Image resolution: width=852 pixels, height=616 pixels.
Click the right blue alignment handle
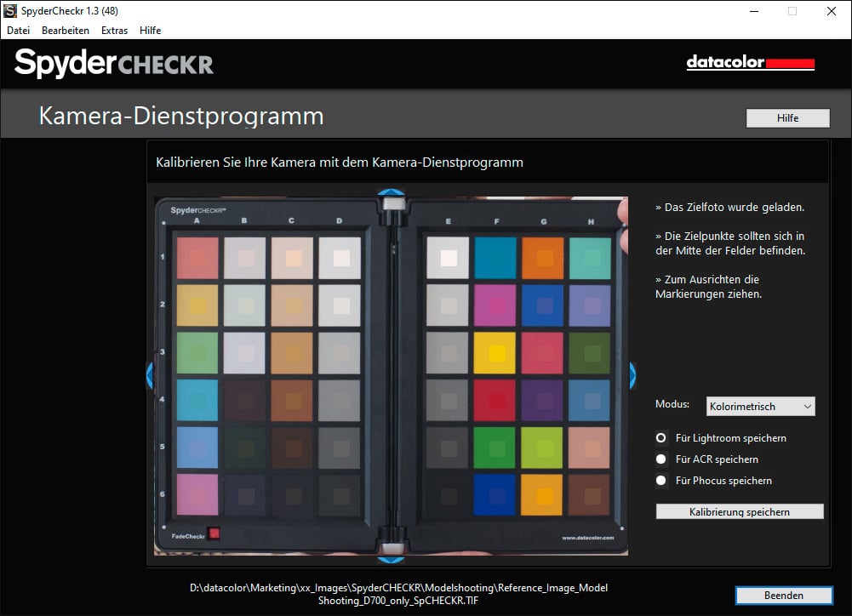coord(632,375)
